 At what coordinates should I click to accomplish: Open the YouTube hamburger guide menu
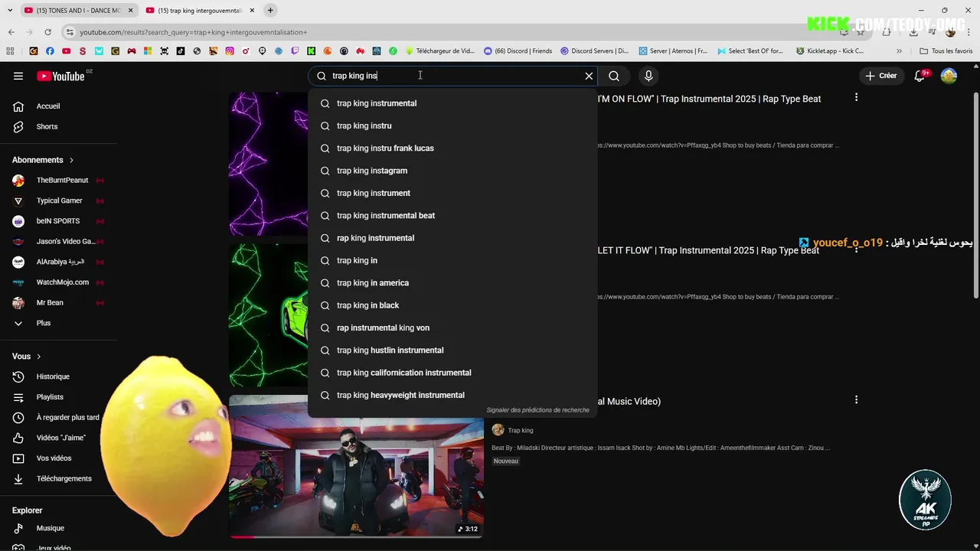[18, 76]
